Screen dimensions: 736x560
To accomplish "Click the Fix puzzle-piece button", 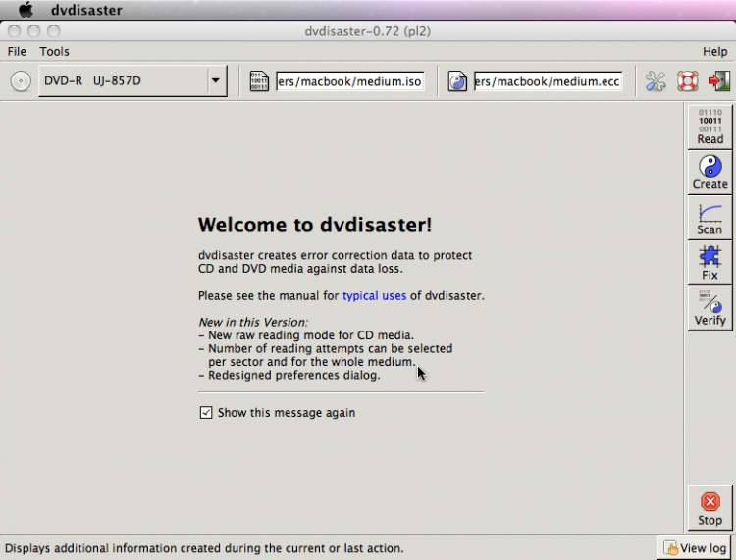I will 710,263.
